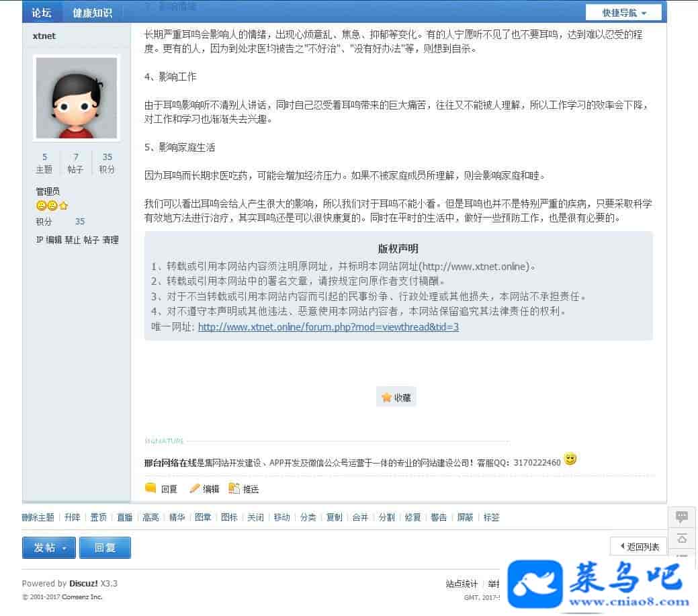Click 精华 moderation link
698x616 pixels.
177,517
